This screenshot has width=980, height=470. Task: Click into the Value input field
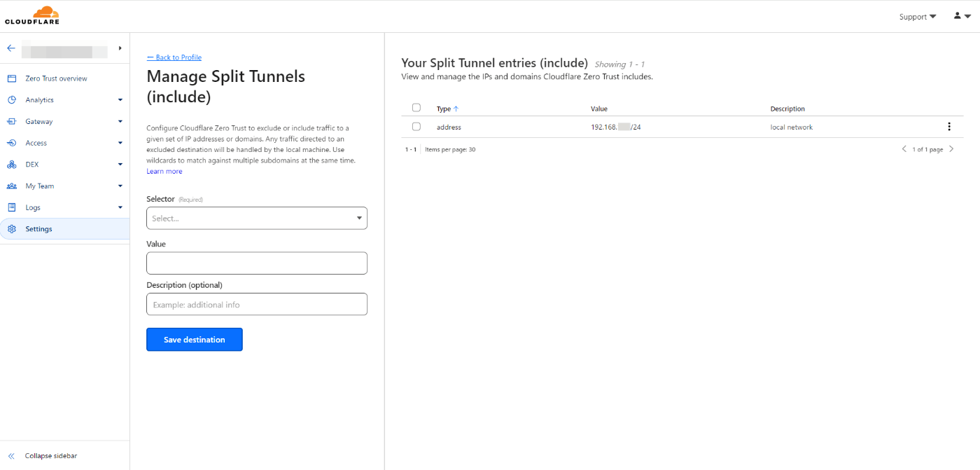(257, 263)
